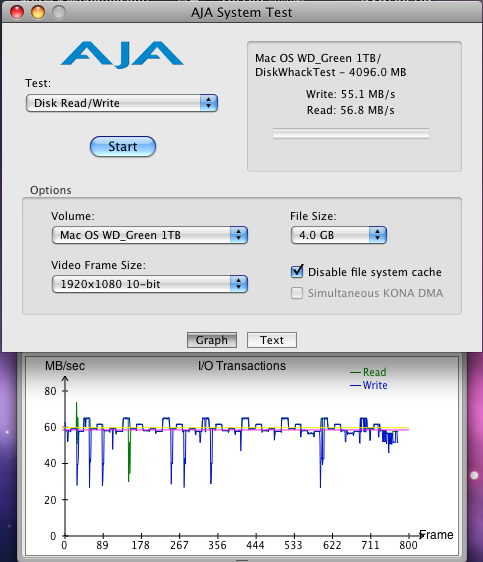Viewport: 483px width, 562px height.
Task: Click the test progress bar
Action: point(351,133)
